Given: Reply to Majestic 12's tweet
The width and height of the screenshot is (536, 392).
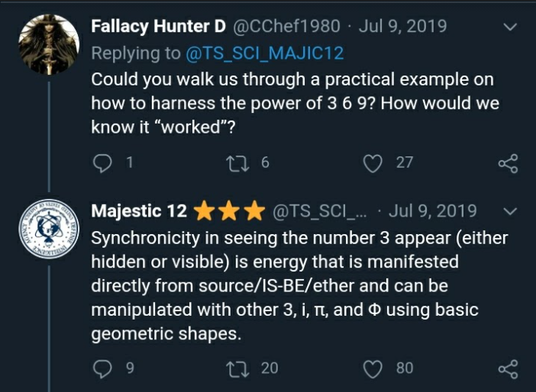Looking at the screenshot, I should point(102,368).
